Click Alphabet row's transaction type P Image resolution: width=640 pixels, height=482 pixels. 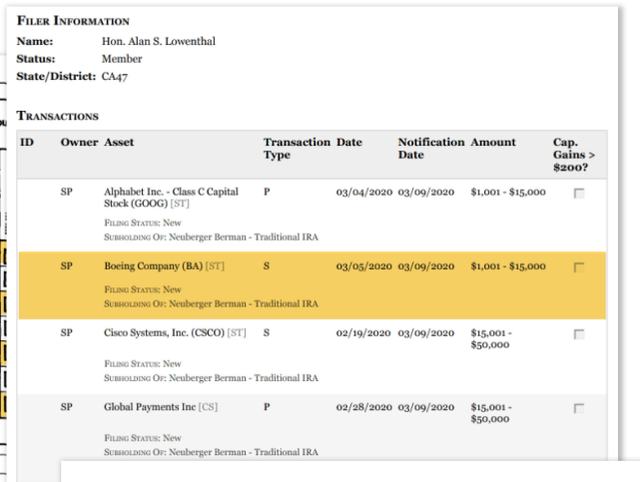(x=267, y=192)
